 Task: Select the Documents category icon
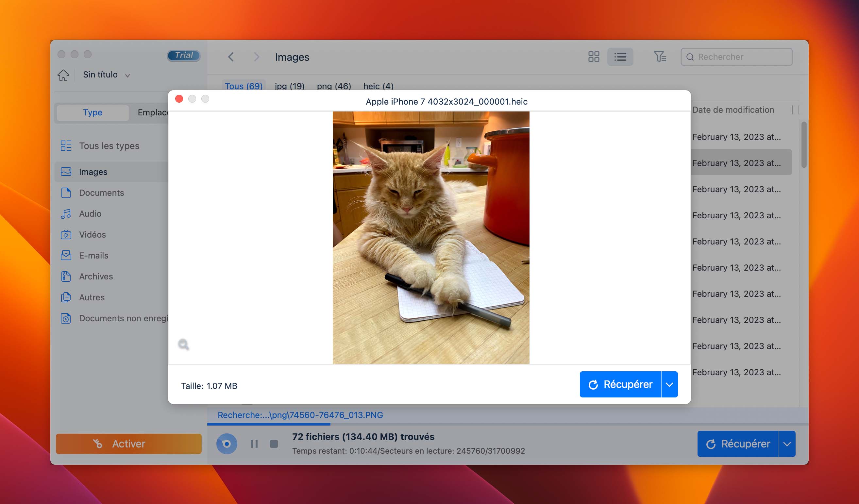(66, 192)
